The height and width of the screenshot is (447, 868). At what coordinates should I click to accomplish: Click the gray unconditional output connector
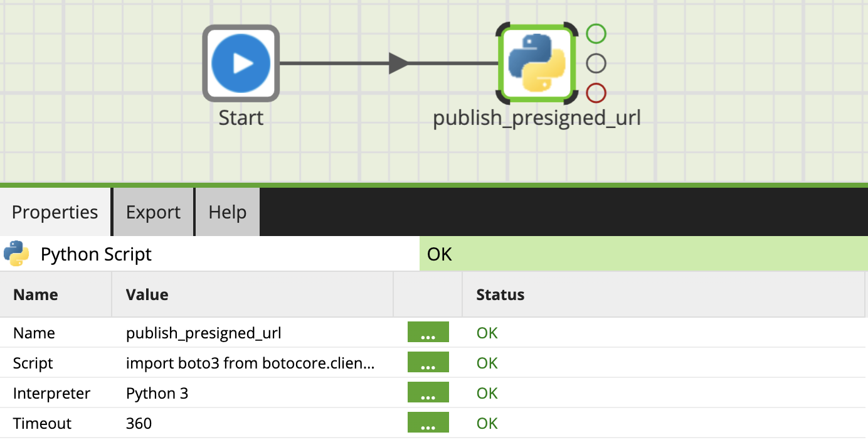click(x=596, y=63)
